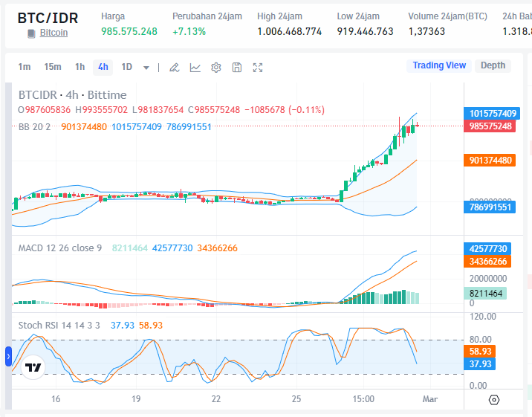This screenshot has height=417, width=532.
Task: Select the 1m timeframe
Action: click(24, 67)
